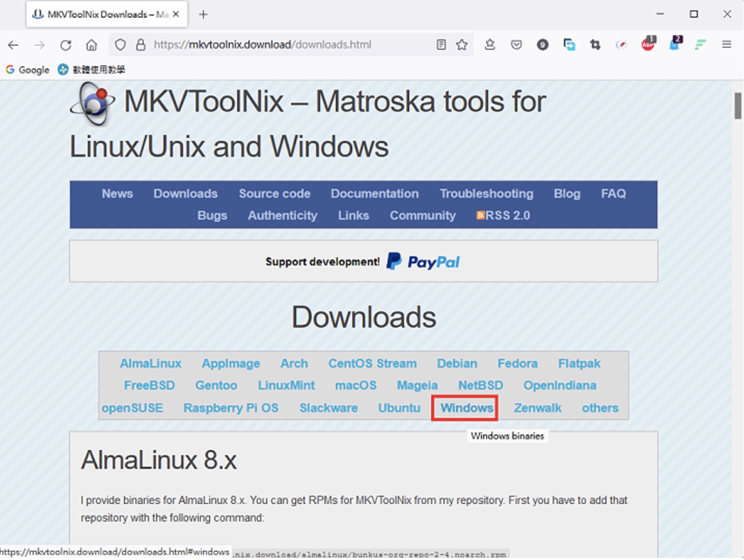Viewport: 744px width, 560px height.
Task: Click the vertical page scrollbar thumb
Action: coord(738,106)
